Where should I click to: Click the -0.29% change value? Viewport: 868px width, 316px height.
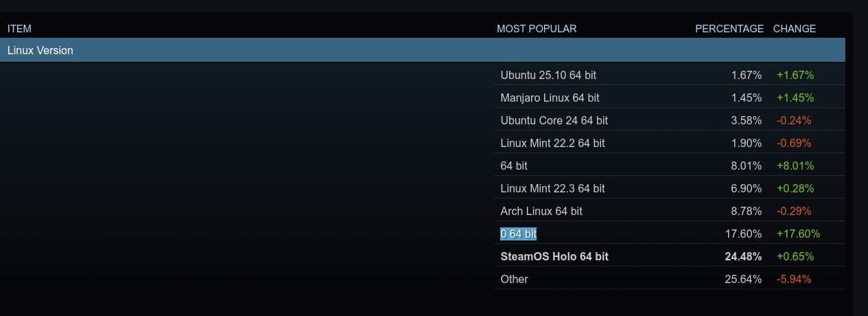pyautogui.click(x=794, y=211)
